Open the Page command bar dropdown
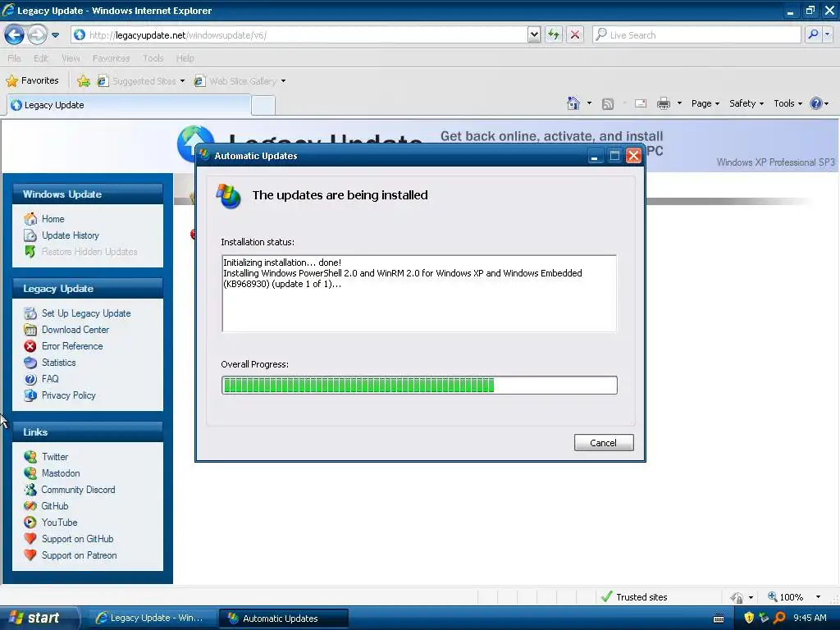The width and height of the screenshot is (840, 630). coord(705,103)
